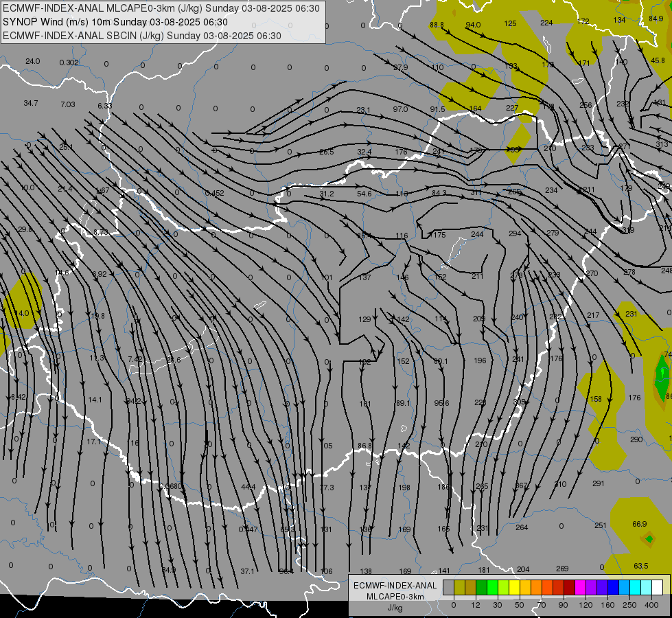Click the grid value 196
The height and width of the screenshot is (618, 672).
(480, 360)
